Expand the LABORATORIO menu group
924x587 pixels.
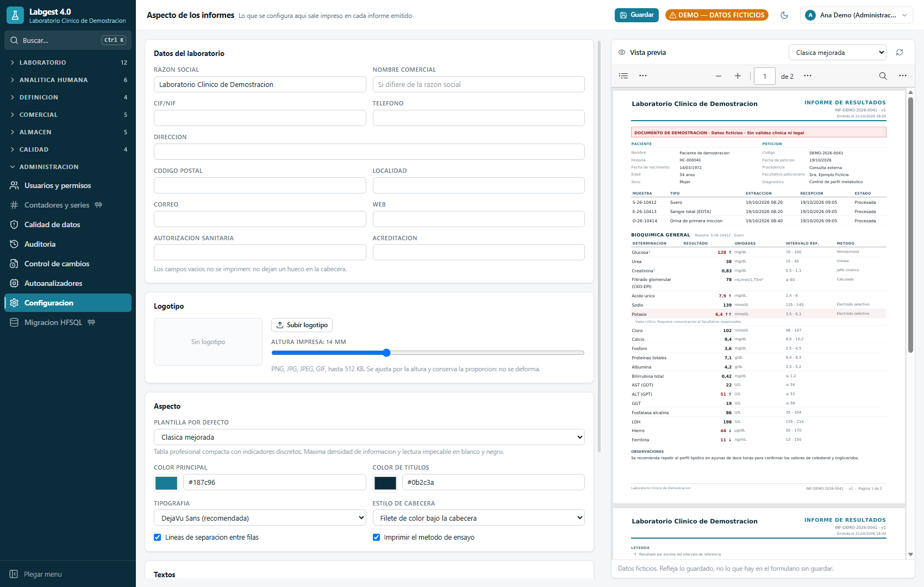[68, 63]
